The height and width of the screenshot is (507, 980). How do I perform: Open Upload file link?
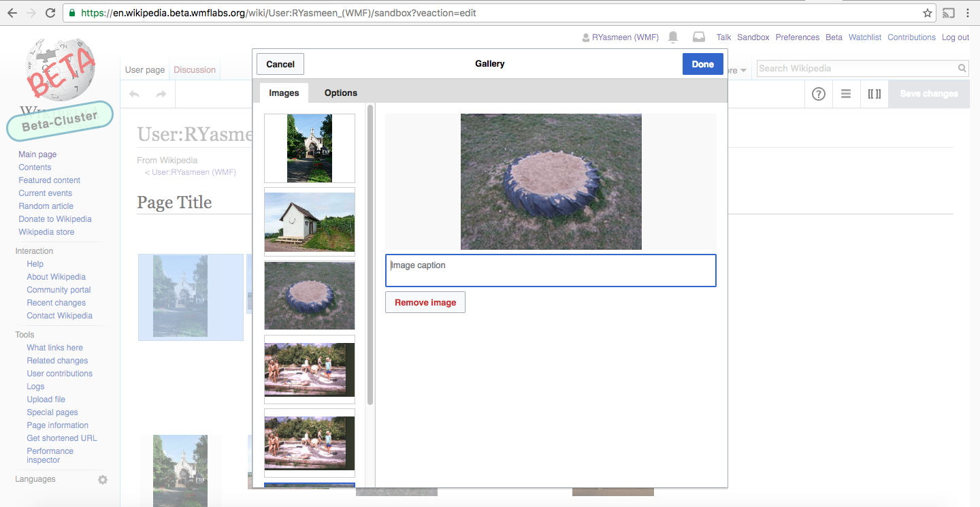(46, 399)
